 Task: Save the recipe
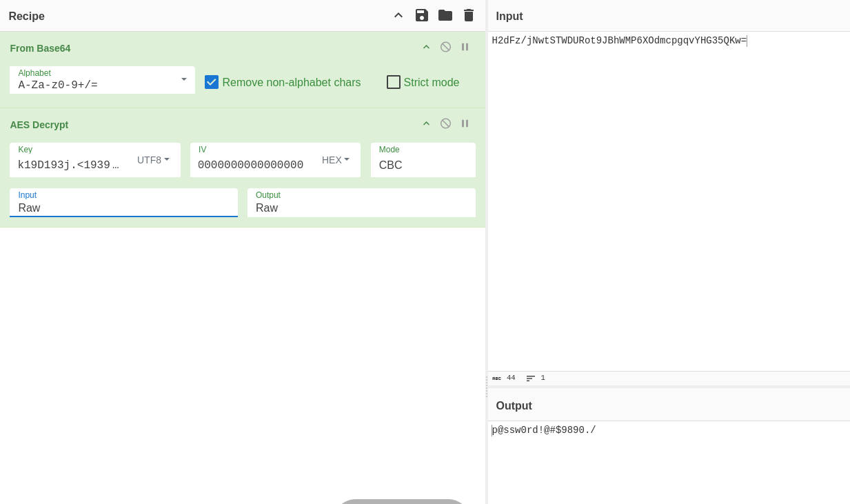[x=422, y=15]
